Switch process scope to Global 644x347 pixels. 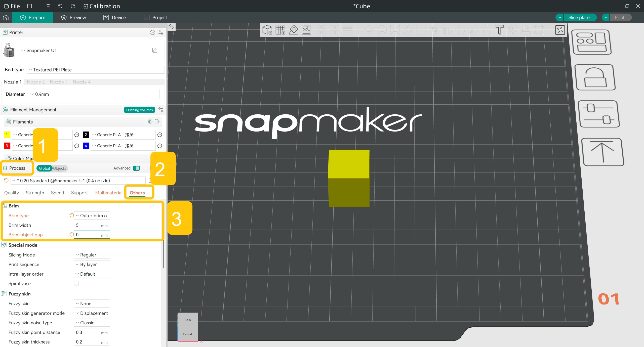click(x=44, y=168)
